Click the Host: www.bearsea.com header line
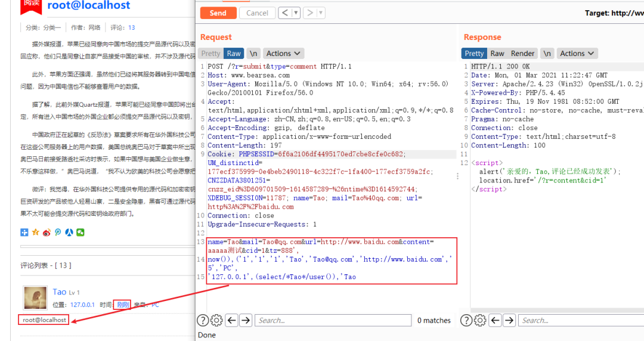The width and height of the screenshot is (644, 341). click(249, 75)
